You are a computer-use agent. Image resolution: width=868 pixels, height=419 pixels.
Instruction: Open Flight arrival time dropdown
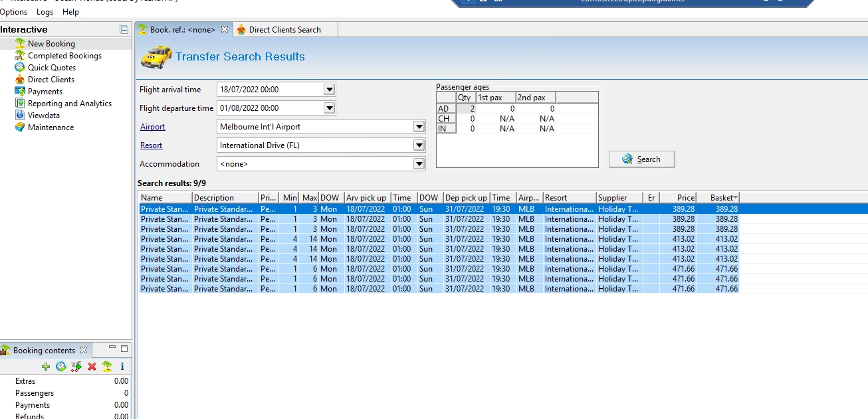click(x=329, y=90)
